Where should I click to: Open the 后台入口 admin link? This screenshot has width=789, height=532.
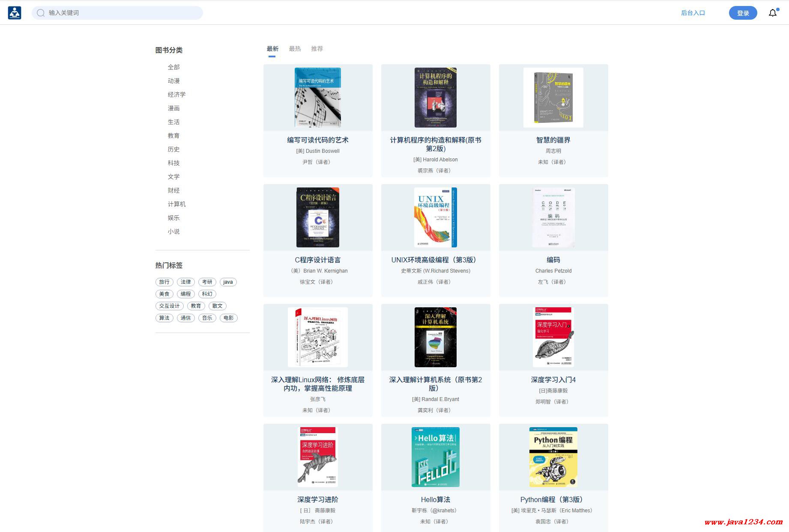(693, 13)
